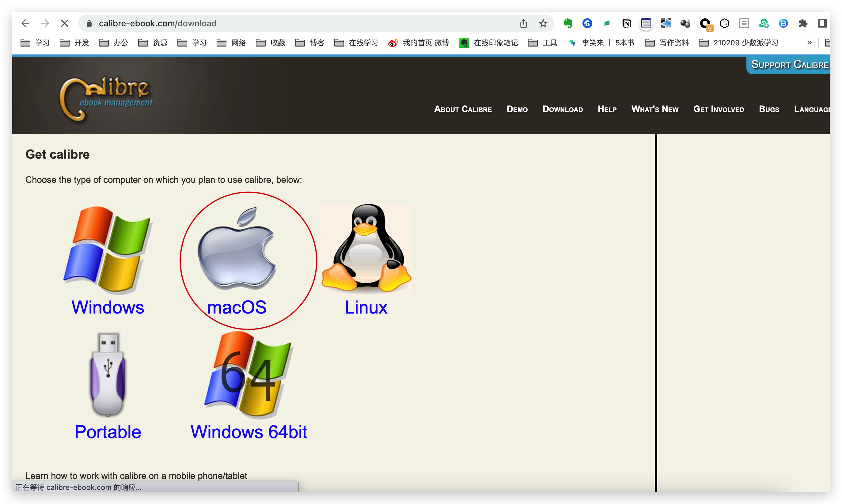Open the 在线印象笔记 bookmark
842x504 pixels.
pyautogui.click(x=489, y=43)
